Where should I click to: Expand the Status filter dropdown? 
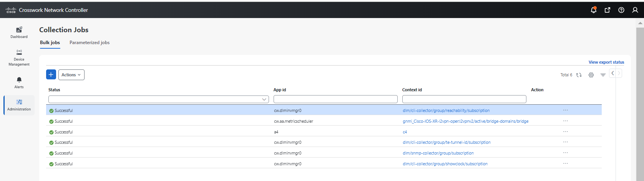coord(264,99)
